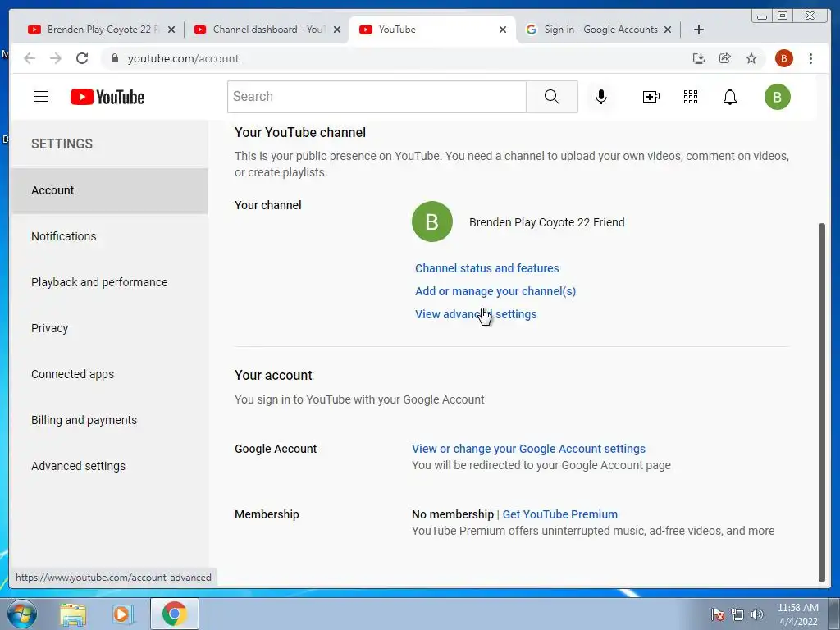Click the channel's large B avatar
This screenshot has width=840, height=630.
click(431, 221)
